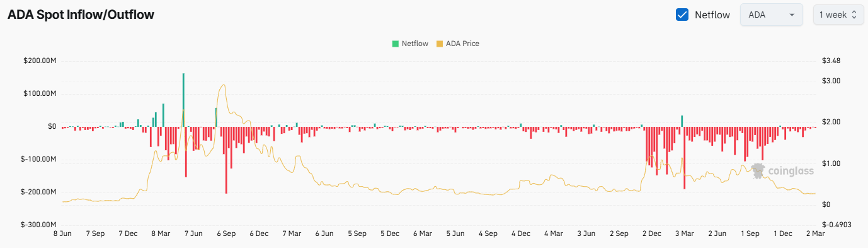This screenshot has height=248, width=868.
Task: Click the 6 Dec date label
Action: tap(259, 233)
